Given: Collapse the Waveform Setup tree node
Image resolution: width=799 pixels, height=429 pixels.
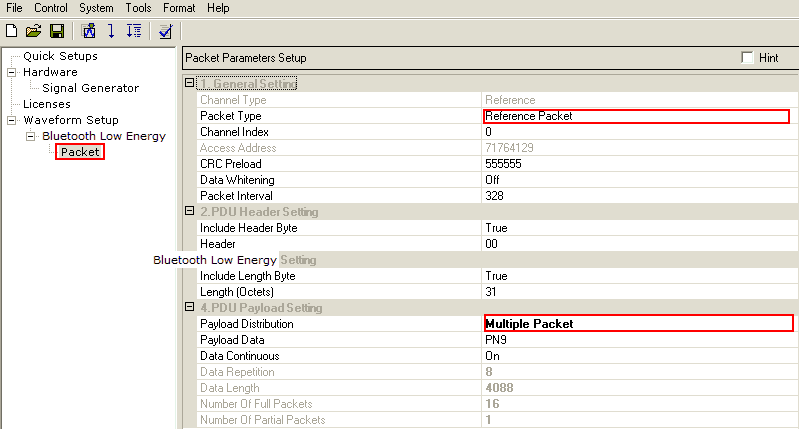Looking at the screenshot, I should pyautogui.click(x=11, y=120).
